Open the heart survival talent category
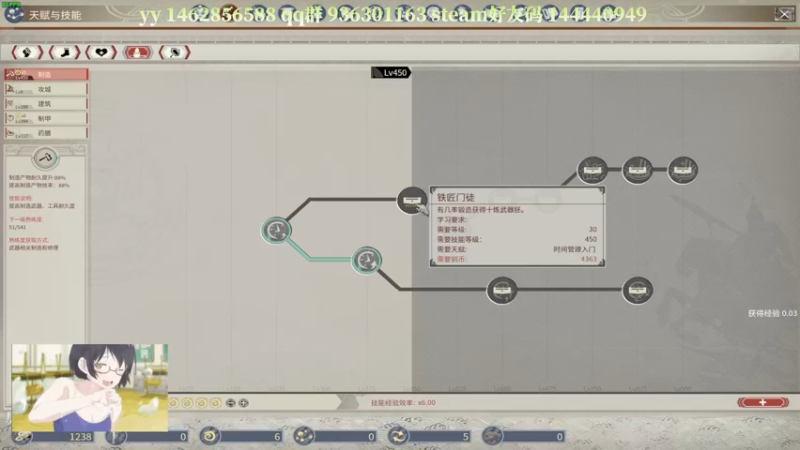 [101, 52]
